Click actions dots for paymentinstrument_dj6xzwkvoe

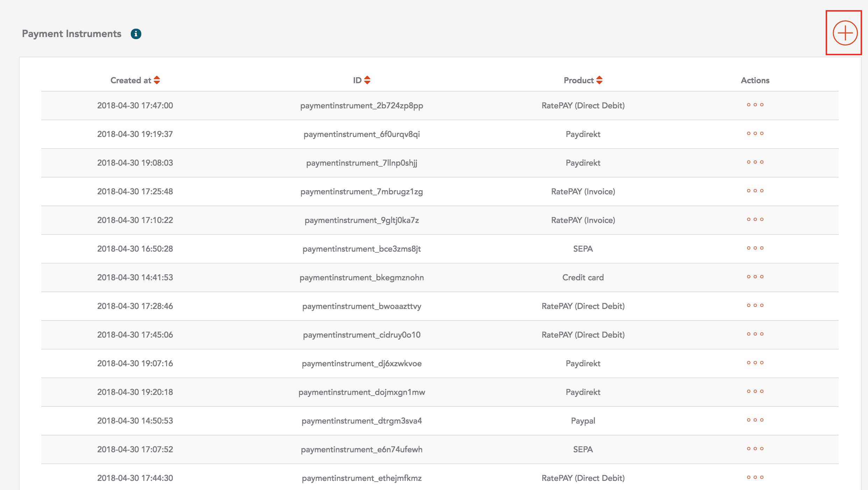pyautogui.click(x=755, y=363)
